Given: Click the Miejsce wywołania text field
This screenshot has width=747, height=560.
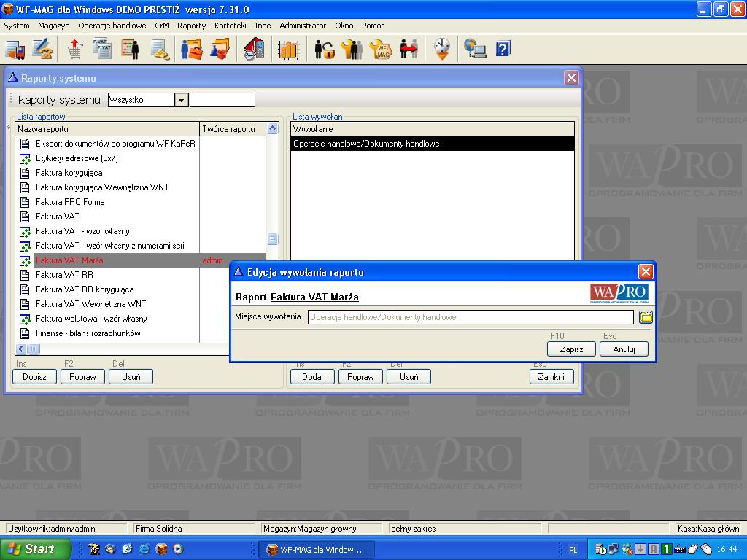Looking at the screenshot, I should 470,317.
